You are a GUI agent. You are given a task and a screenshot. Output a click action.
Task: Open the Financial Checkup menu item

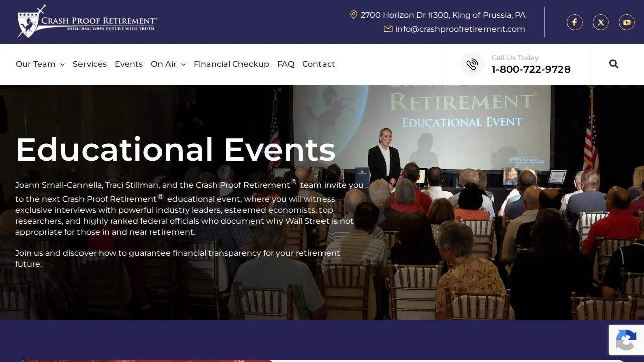pyautogui.click(x=231, y=64)
